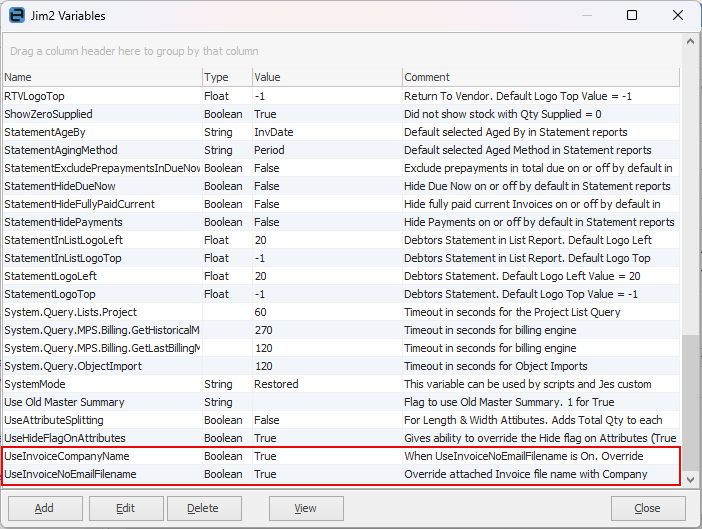Sort by the Type column header
Image resolution: width=702 pixels, height=529 pixels.
tap(227, 77)
